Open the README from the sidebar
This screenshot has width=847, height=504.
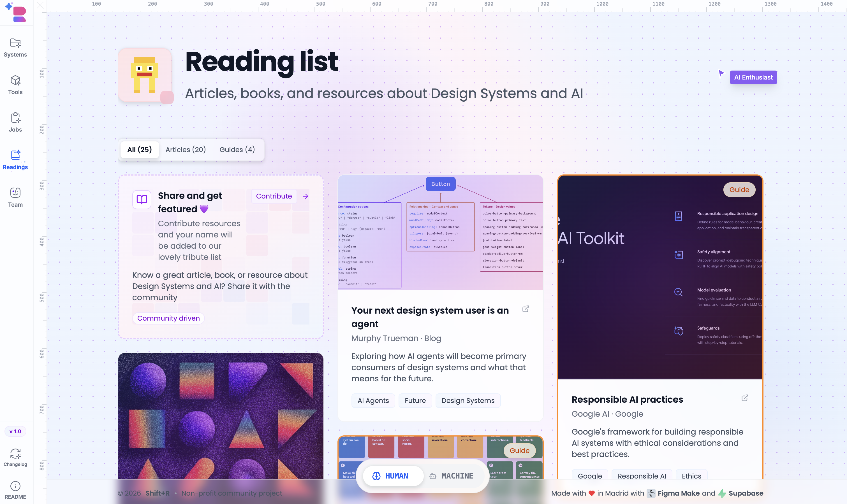click(15, 490)
